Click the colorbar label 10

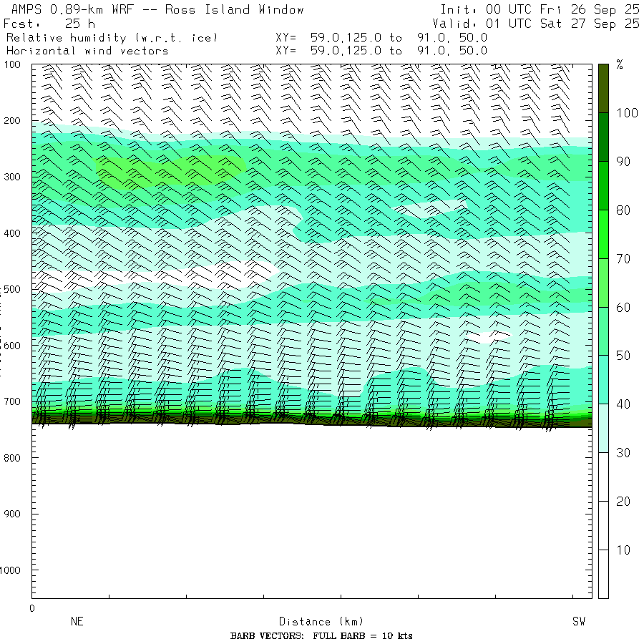tap(623, 550)
